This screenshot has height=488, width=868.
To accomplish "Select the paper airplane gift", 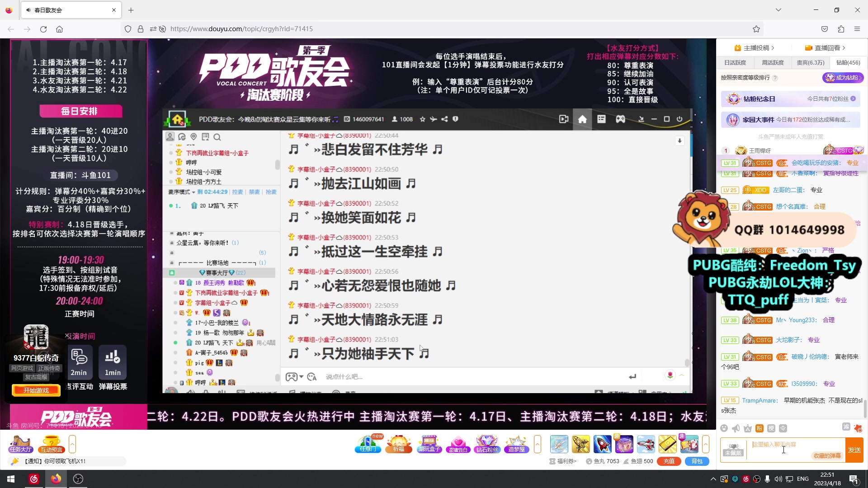I will click(559, 444).
